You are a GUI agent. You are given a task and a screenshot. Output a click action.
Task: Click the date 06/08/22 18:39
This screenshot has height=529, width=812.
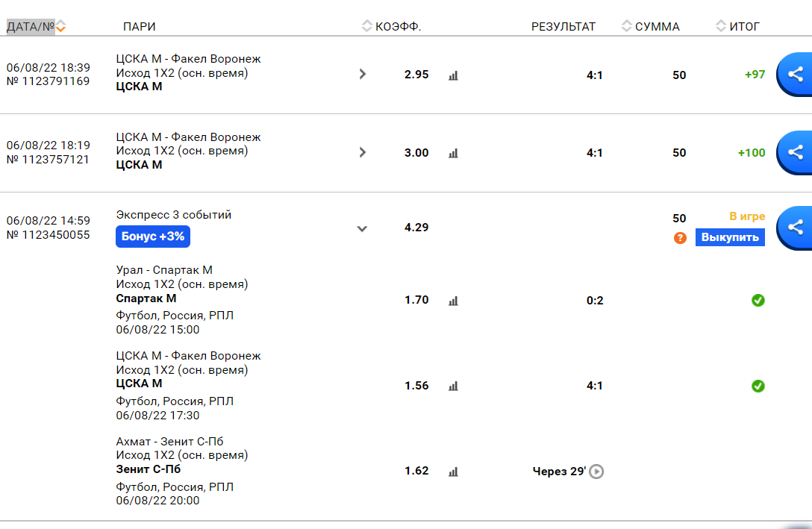[49, 68]
